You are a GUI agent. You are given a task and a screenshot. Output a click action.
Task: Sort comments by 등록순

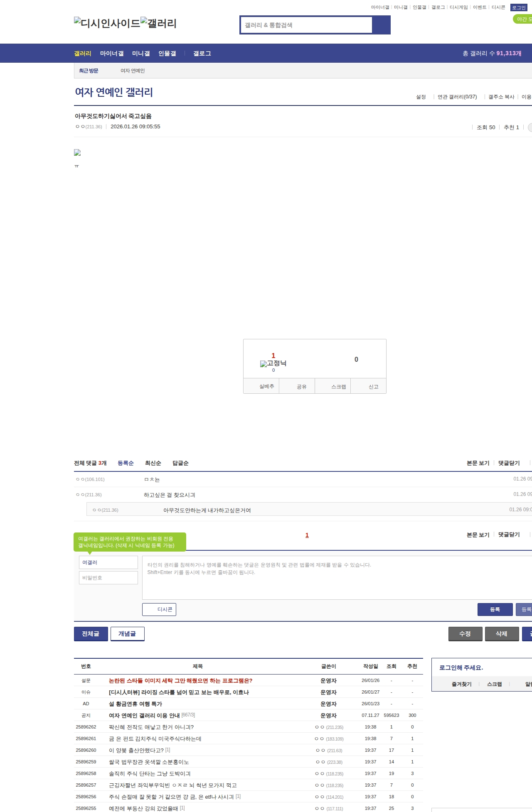pyautogui.click(x=126, y=463)
